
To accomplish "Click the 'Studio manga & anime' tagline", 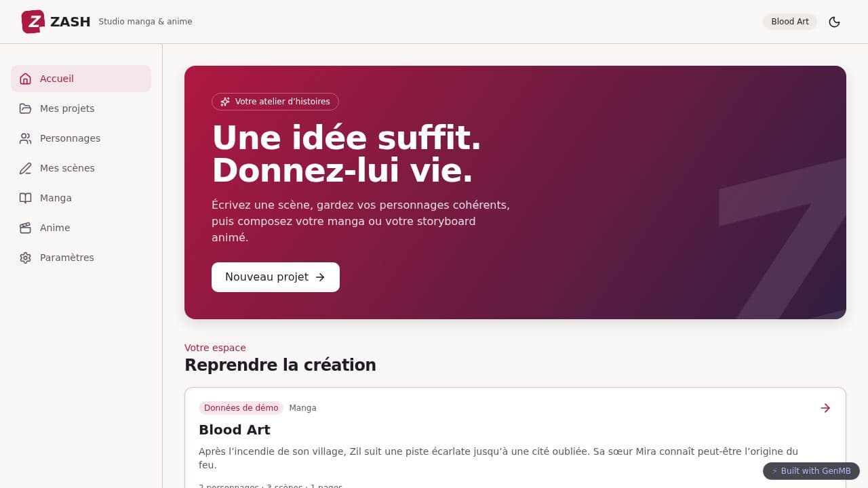I will tap(146, 22).
